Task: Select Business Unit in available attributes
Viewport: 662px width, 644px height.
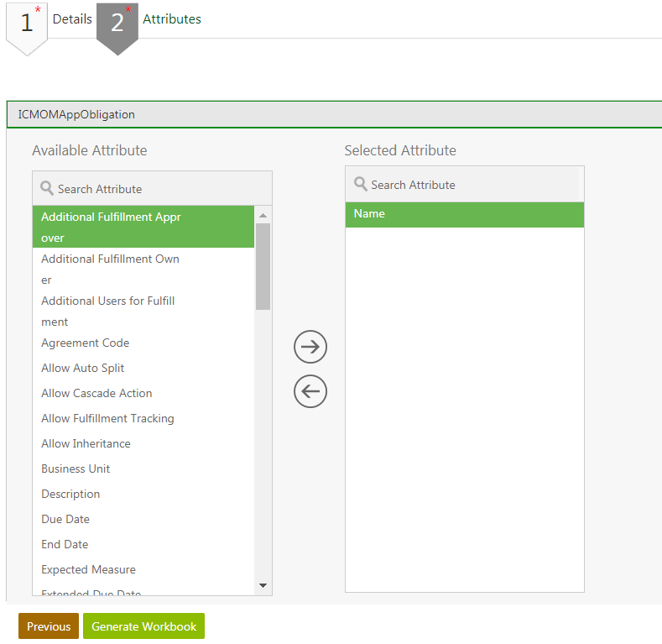Action: (76, 469)
